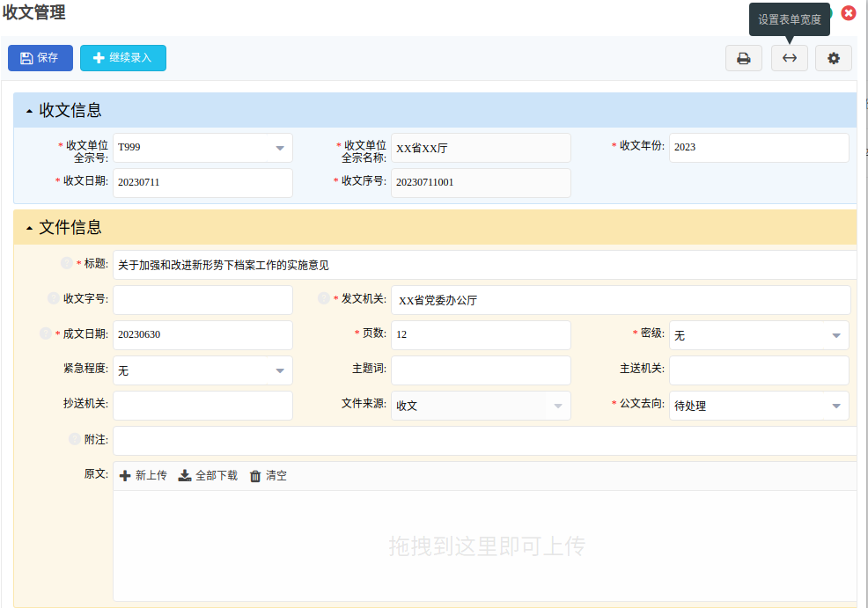Click the 收文管理 title text

point(33,12)
